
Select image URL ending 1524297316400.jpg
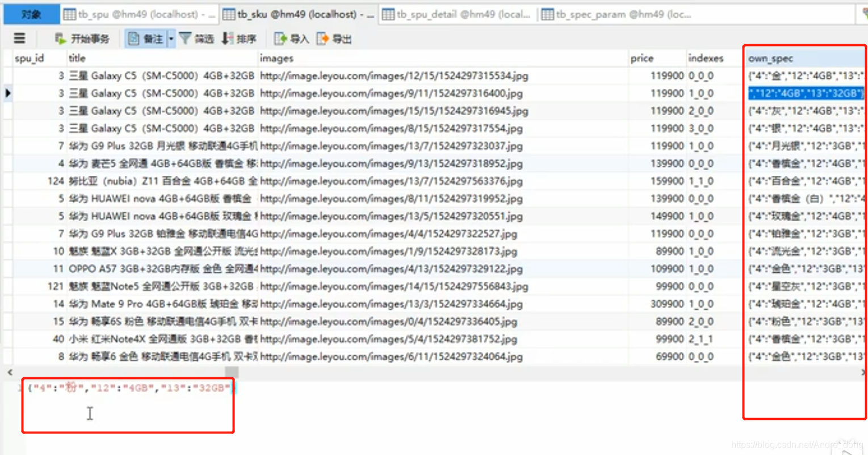point(391,93)
